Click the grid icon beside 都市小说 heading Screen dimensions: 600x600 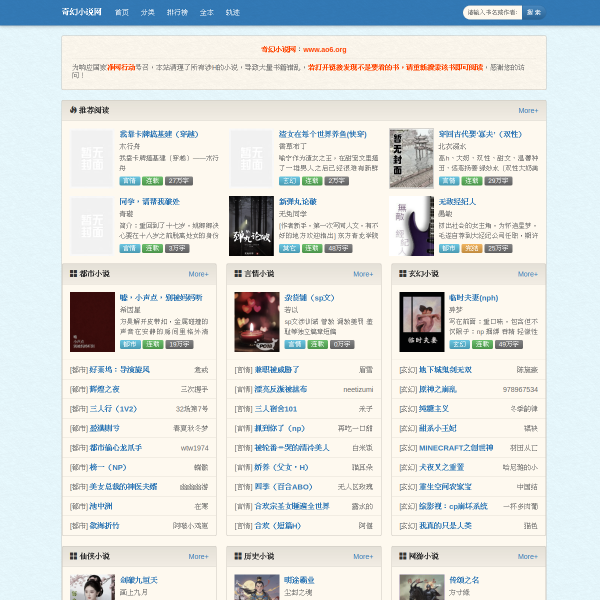coord(73,274)
